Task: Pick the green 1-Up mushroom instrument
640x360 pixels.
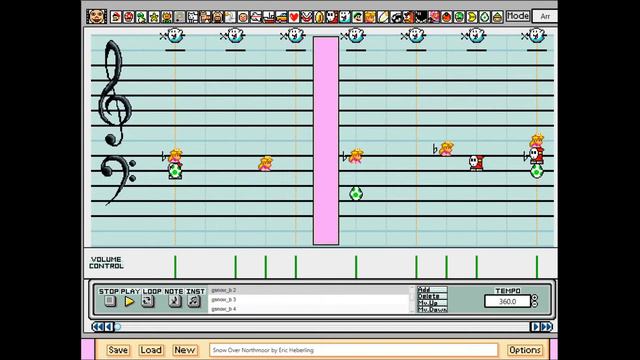Action: (459, 17)
